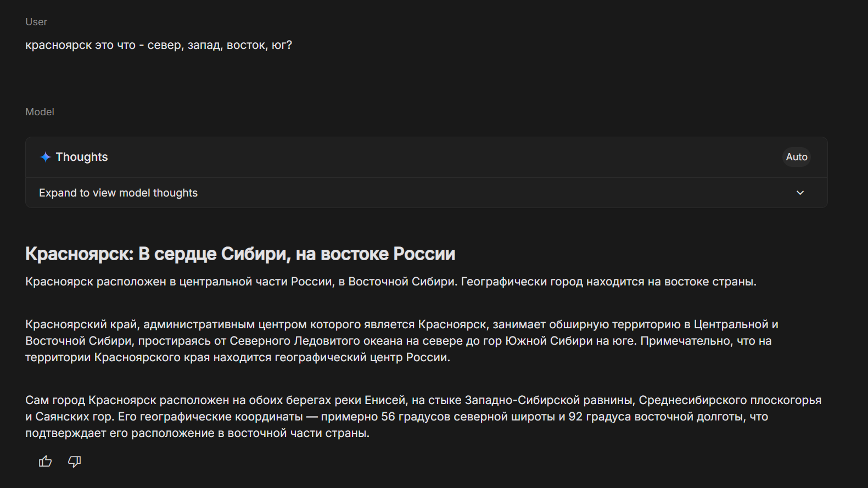Click the heading 'Красноярск: В сердце Сибири'
The height and width of the screenshot is (488, 868).
pos(240,254)
